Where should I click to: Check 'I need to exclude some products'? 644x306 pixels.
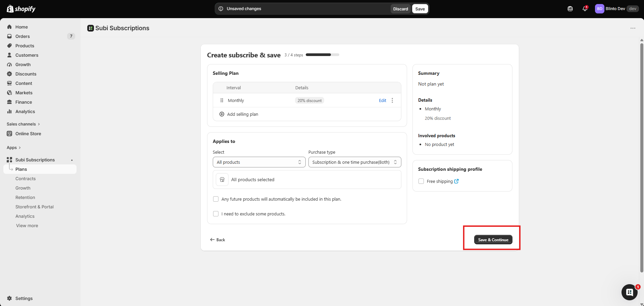click(216, 214)
